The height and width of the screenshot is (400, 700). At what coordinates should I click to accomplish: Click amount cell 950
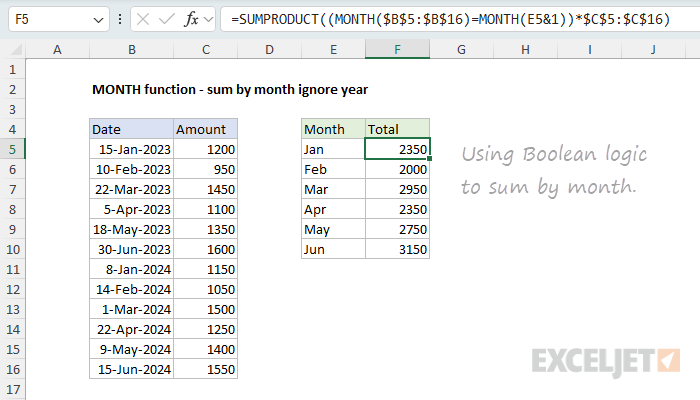[x=205, y=169]
